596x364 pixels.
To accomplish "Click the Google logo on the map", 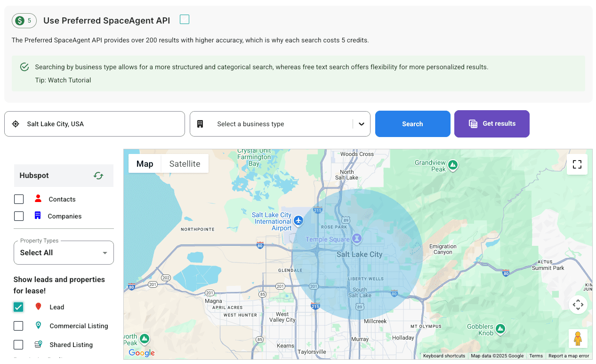I will coord(142,353).
